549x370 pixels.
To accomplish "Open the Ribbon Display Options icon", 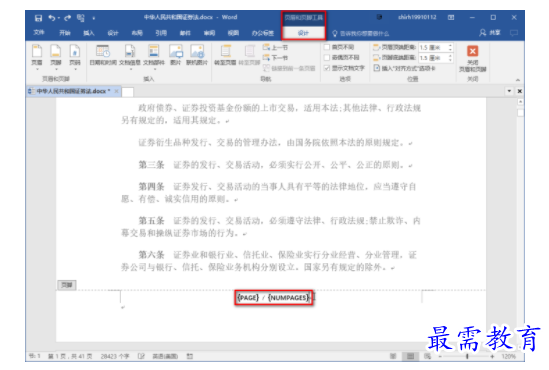I will click(x=451, y=18).
